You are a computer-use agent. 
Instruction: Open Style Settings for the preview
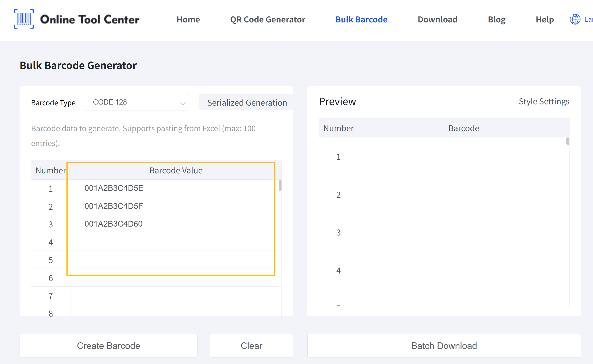pos(544,101)
